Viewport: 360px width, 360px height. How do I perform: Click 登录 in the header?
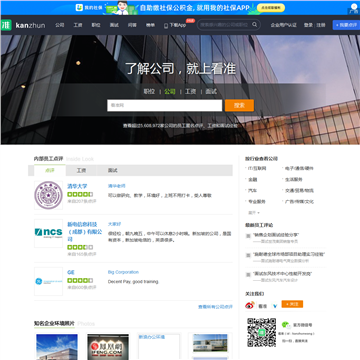(x=308, y=25)
